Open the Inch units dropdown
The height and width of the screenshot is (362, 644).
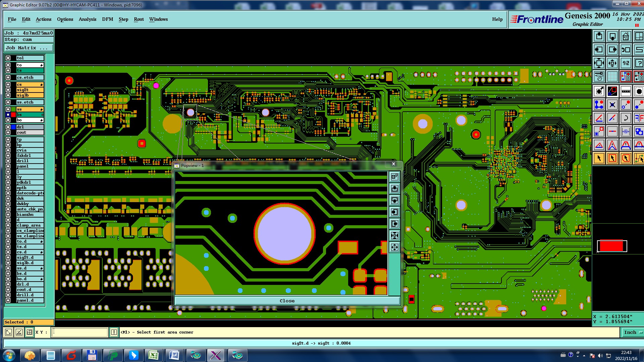pos(633,332)
